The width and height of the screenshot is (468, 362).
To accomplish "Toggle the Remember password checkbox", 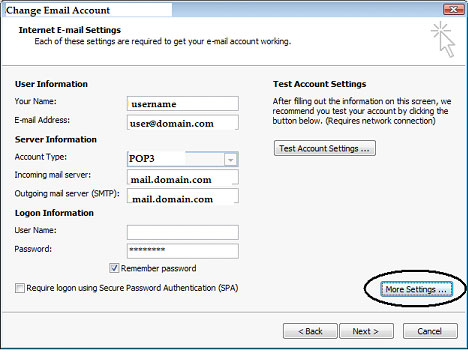I will pyautogui.click(x=114, y=268).
